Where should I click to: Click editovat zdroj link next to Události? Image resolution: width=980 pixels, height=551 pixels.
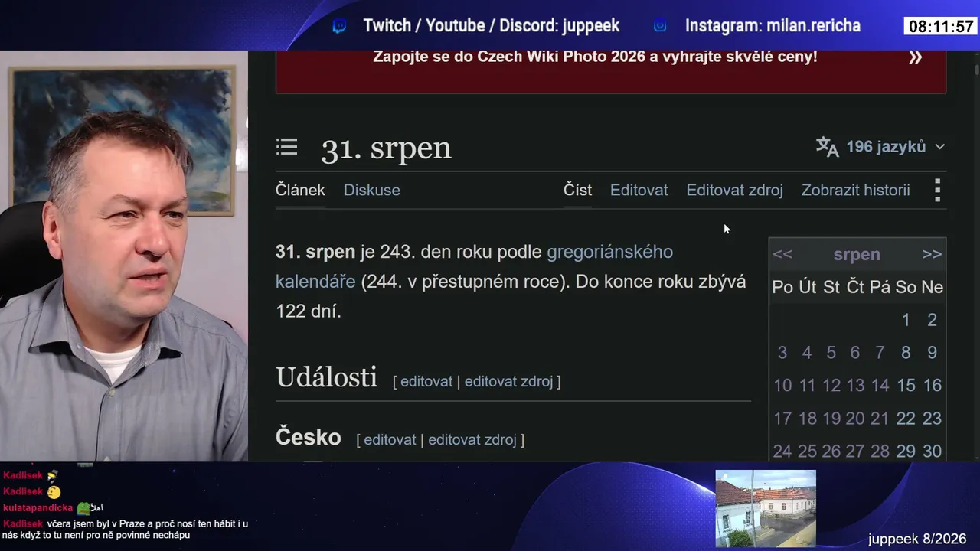click(508, 381)
